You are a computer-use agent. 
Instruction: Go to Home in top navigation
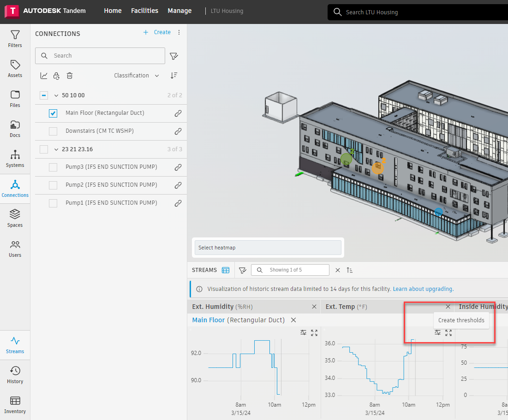[x=113, y=11]
